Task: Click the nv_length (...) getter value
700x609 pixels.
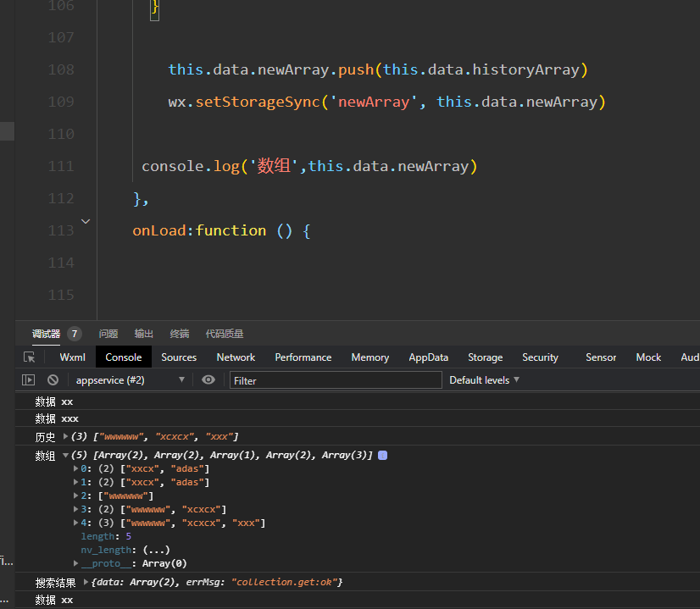Action: coord(156,550)
